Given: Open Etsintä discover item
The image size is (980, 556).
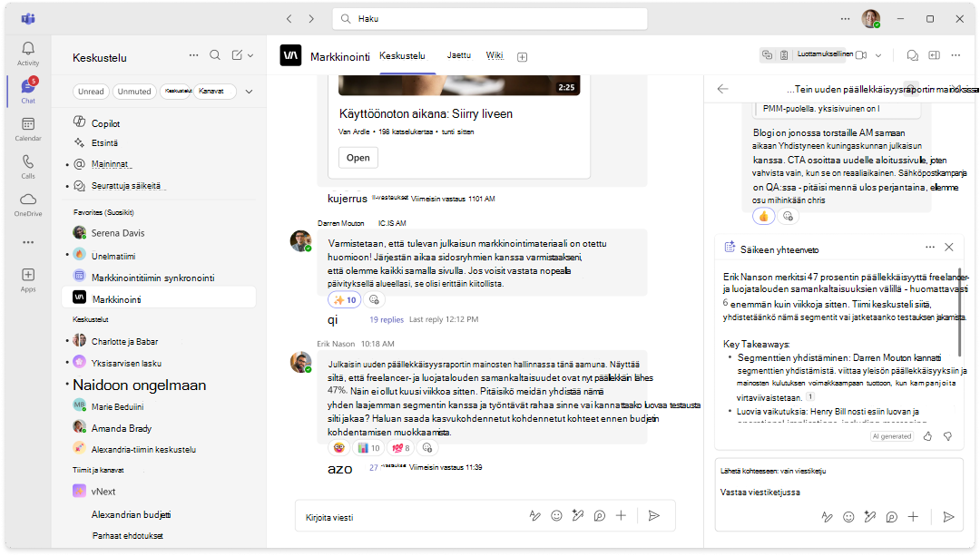Looking at the screenshot, I should [160, 143].
